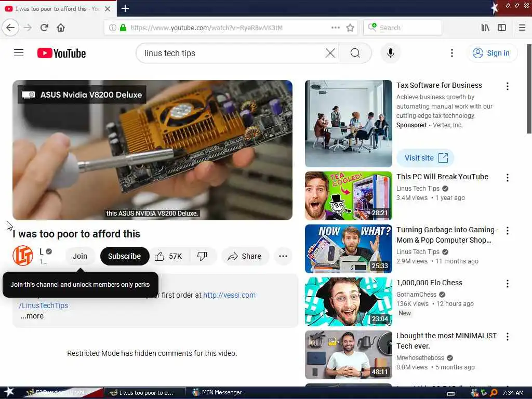Open GothamChess channel name
The image size is (532, 399).
[416, 295]
